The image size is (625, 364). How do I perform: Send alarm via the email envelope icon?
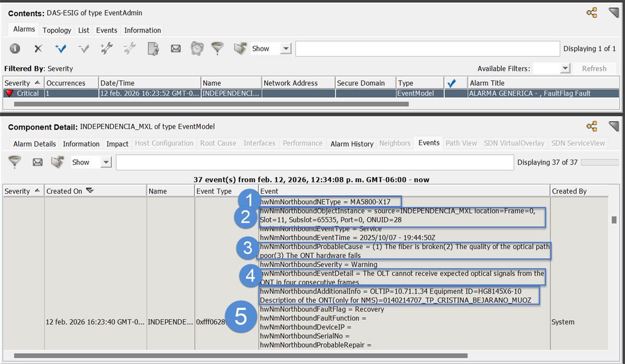pyautogui.click(x=176, y=48)
